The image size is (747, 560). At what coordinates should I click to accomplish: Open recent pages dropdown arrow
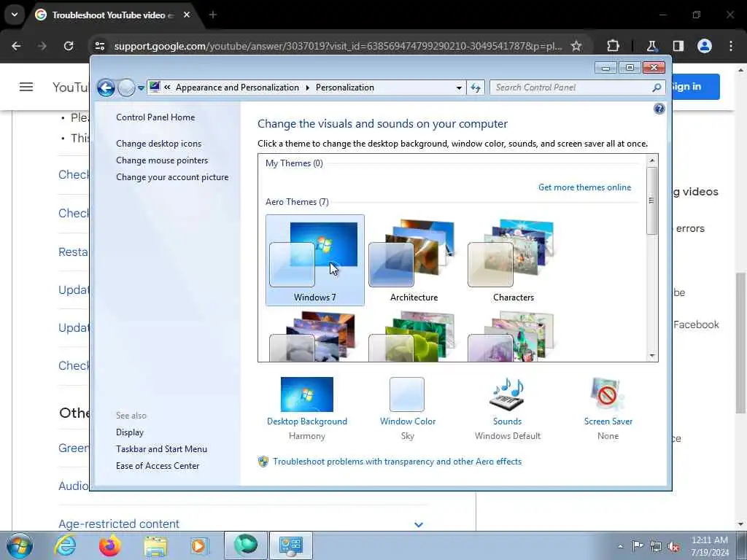tap(141, 87)
